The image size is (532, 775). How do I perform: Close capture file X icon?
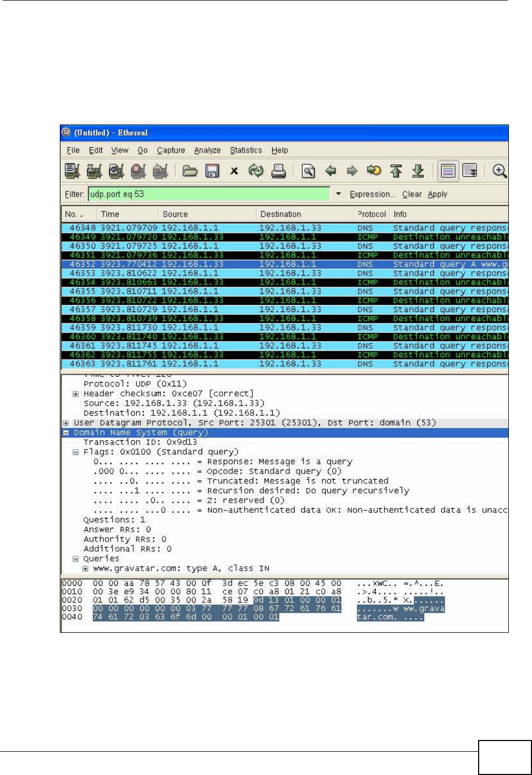234,171
